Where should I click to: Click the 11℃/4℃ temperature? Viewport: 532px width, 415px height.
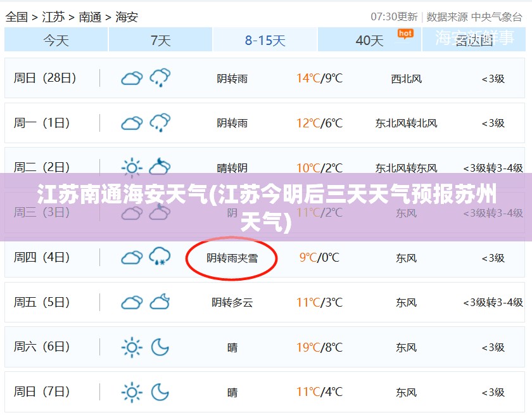click(319, 392)
